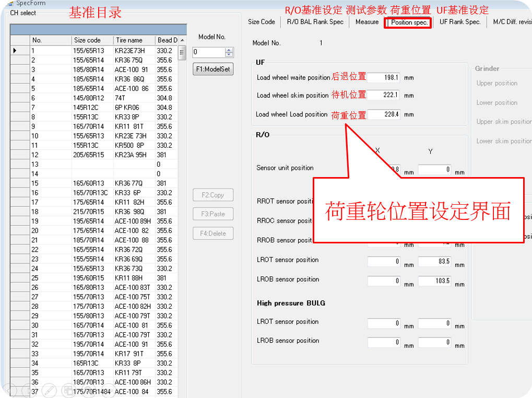Screen dimensions: 532x398
Task: Click the up arrow of the spec list scrollbar
Action: point(183,41)
